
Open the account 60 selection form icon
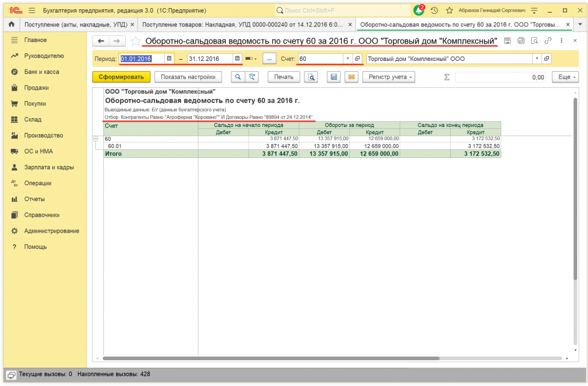(357, 59)
